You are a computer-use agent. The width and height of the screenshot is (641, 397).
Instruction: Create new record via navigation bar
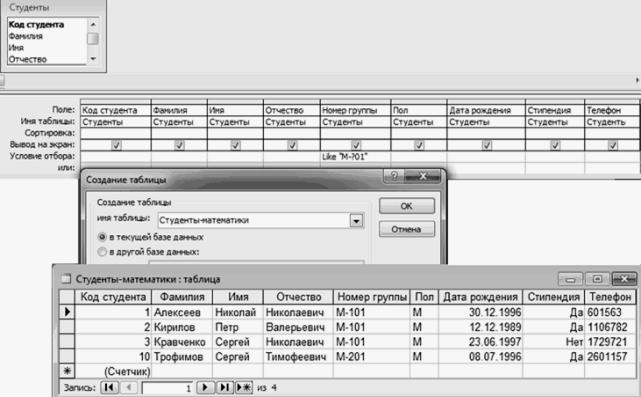(244, 387)
